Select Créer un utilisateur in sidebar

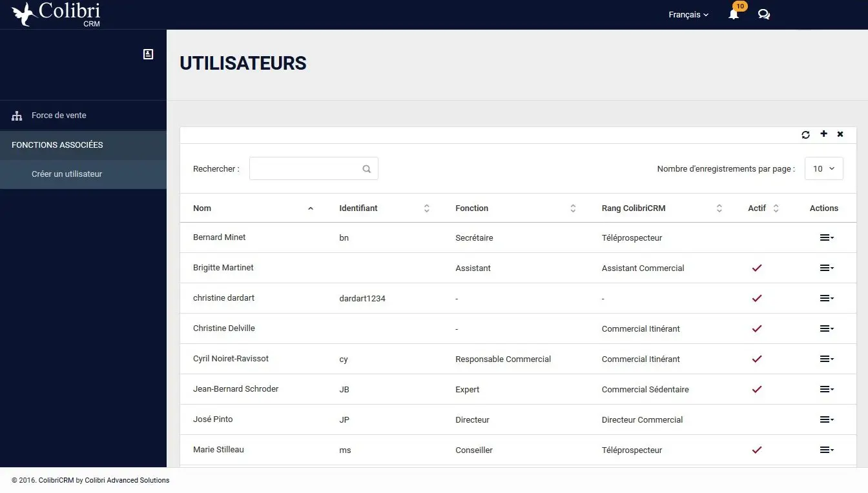[67, 174]
